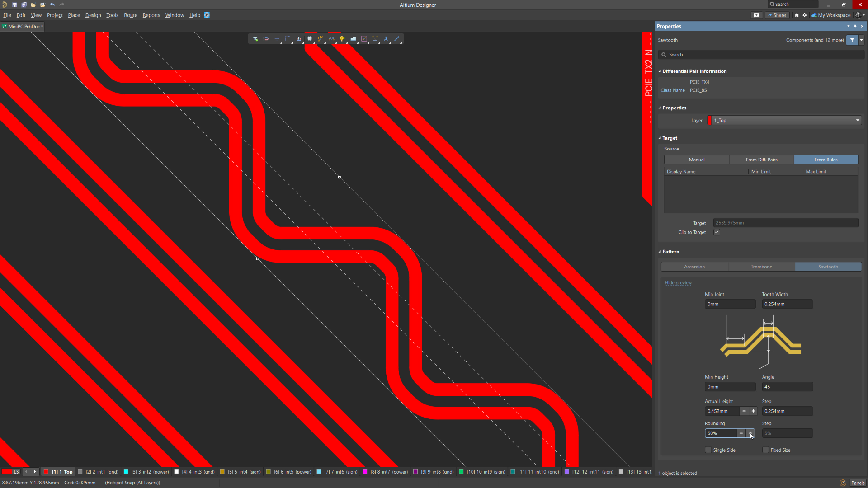868x488 pixels.
Task: Open the Properties panel filter icon
Action: 853,40
